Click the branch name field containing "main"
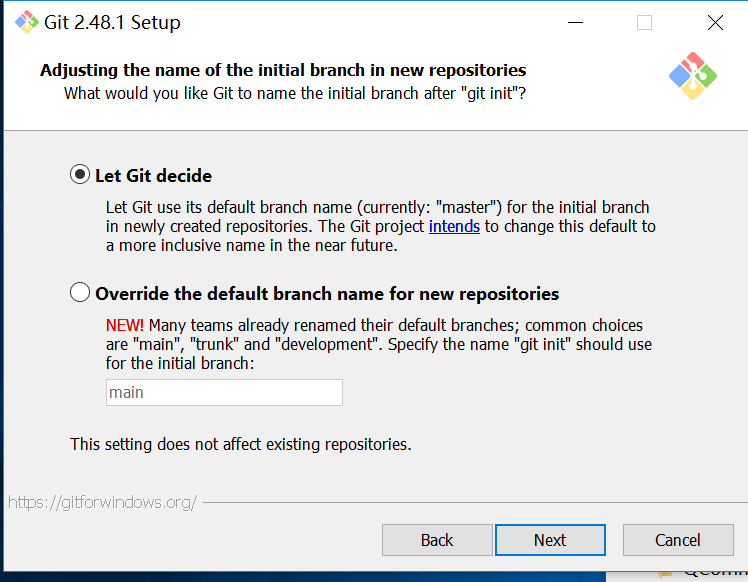The height and width of the screenshot is (582, 748). [x=224, y=393]
